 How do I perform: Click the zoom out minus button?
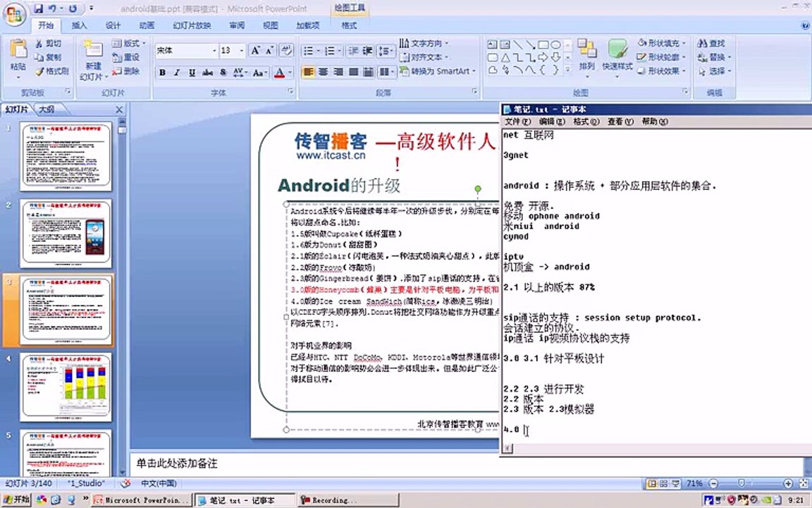[713, 483]
